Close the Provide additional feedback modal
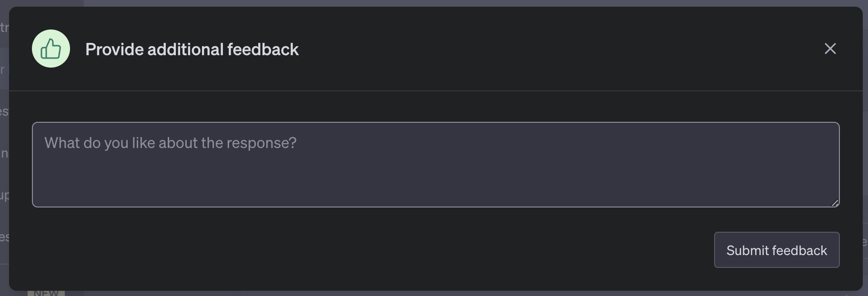The height and width of the screenshot is (296, 868). pyautogui.click(x=830, y=49)
